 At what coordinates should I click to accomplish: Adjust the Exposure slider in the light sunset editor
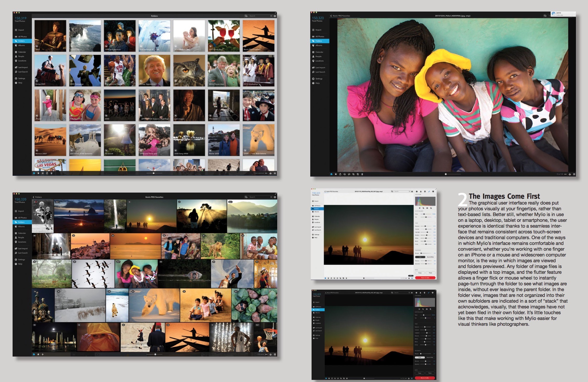tap(426, 226)
